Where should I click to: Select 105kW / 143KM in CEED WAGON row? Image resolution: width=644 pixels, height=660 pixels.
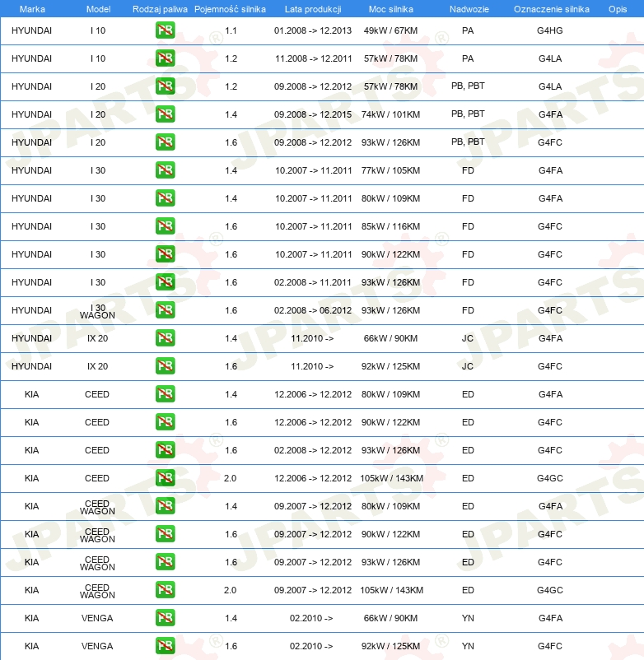pos(391,590)
